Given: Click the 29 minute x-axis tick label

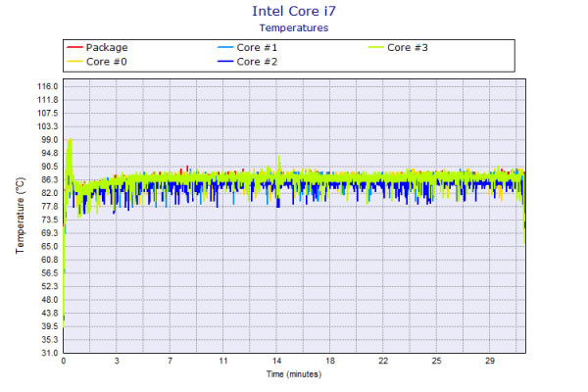Looking at the screenshot, I should tap(490, 361).
